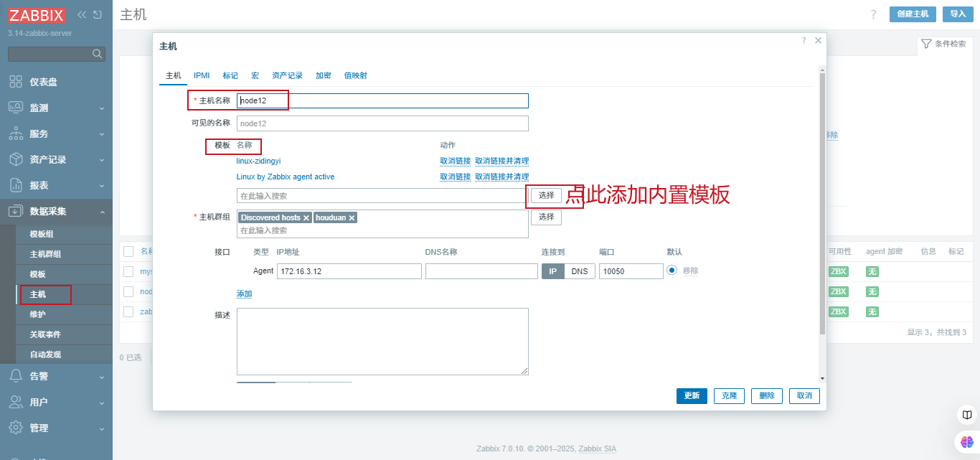Switch to the 宏 tab
This screenshot has width=980, height=460.
pos(255,75)
